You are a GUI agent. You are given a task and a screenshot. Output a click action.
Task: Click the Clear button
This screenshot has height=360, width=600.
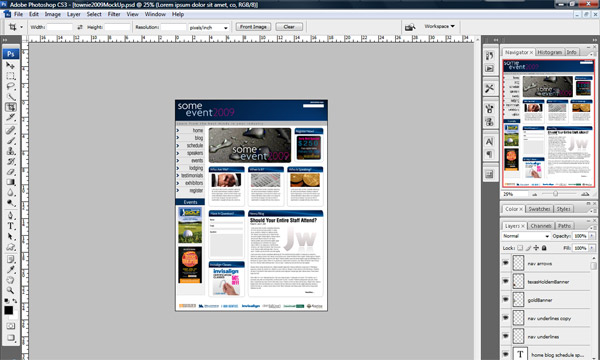[x=289, y=27]
